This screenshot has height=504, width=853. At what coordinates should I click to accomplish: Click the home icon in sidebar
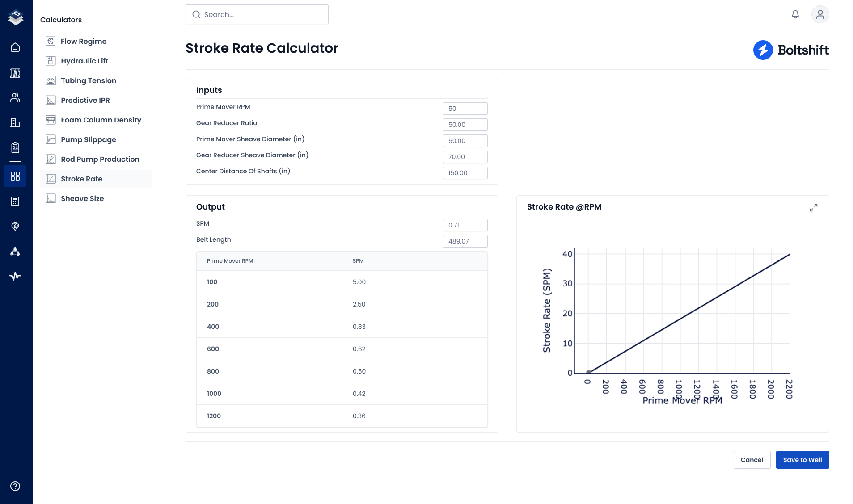point(15,47)
